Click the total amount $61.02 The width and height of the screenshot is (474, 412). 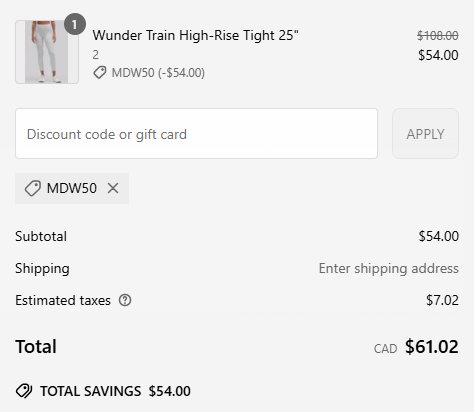[432, 347]
